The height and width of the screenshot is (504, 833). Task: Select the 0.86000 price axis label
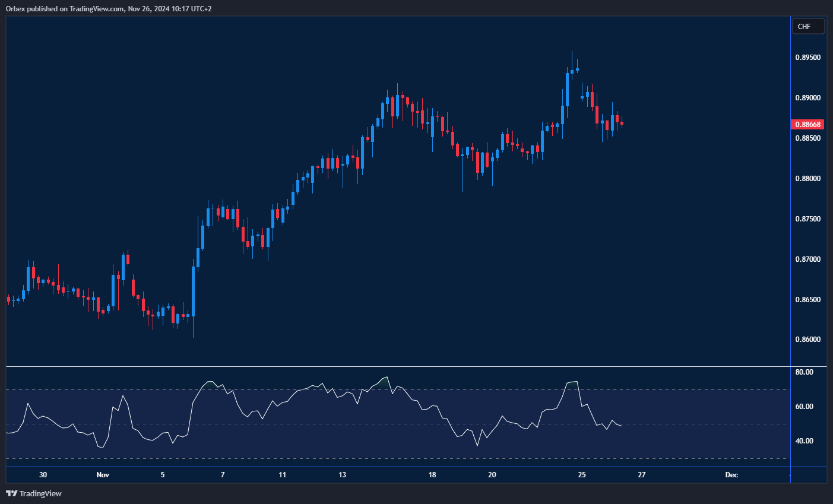(x=807, y=340)
